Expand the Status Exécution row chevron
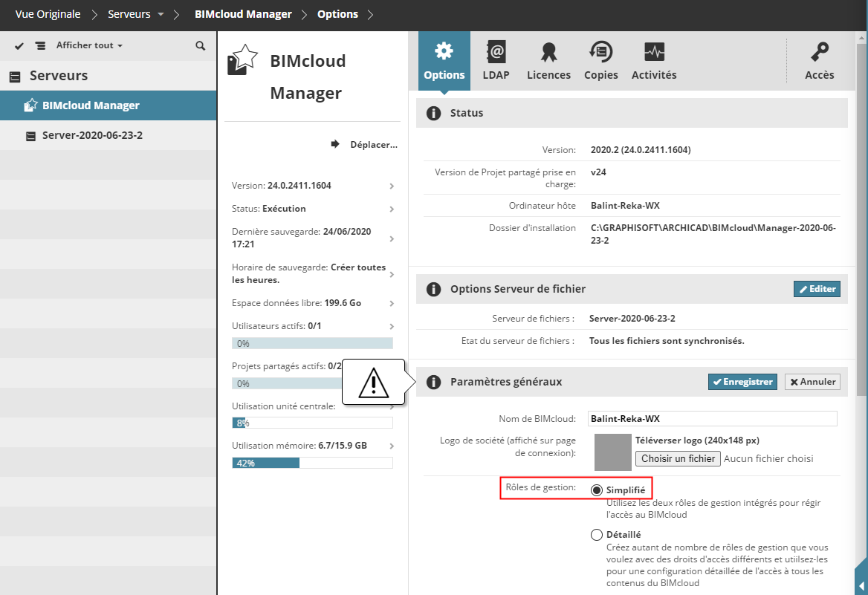This screenshot has width=868, height=595. (392, 209)
